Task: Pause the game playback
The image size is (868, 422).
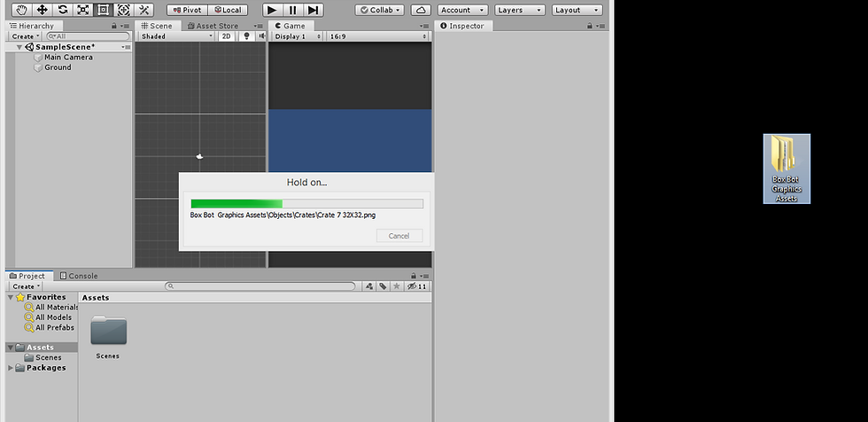Action: [293, 10]
